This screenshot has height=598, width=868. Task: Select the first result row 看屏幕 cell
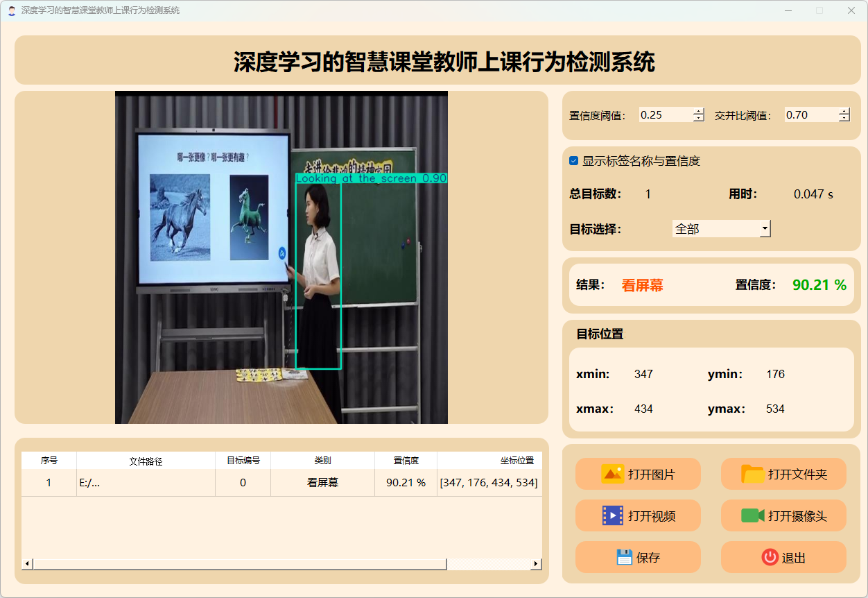(322, 483)
